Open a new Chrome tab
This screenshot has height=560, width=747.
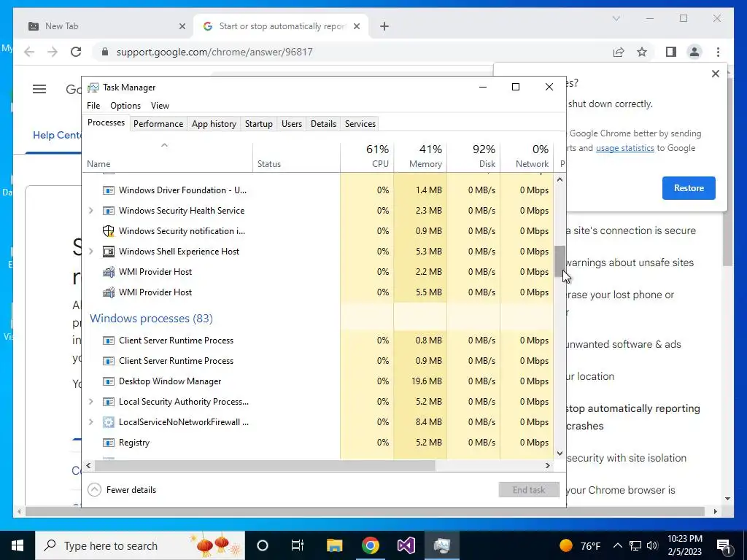click(x=384, y=26)
